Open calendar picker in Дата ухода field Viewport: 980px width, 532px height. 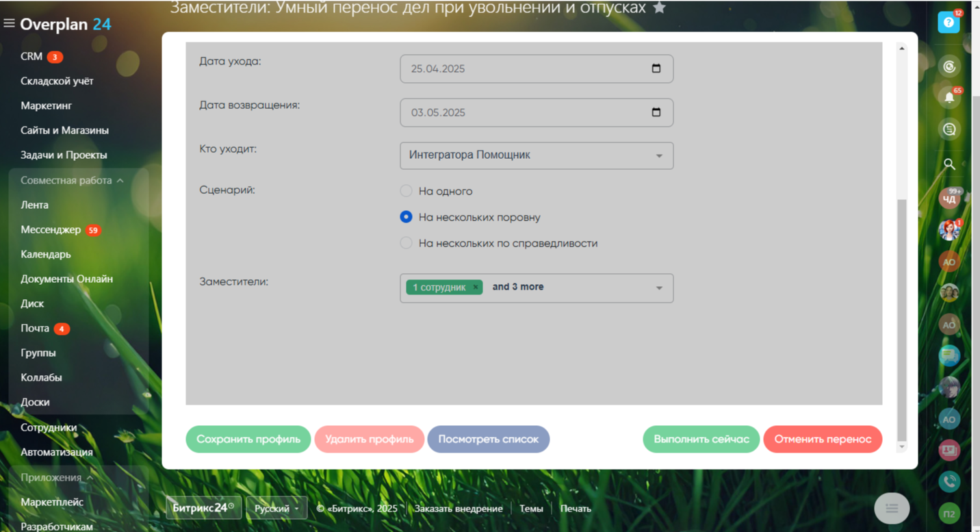coord(656,68)
